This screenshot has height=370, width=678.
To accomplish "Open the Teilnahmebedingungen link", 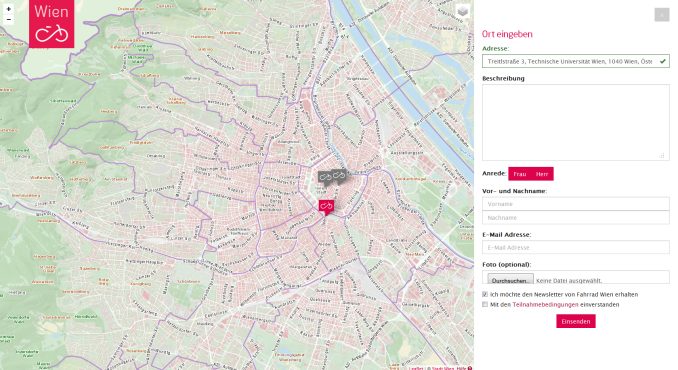I will click(x=545, y=304).
